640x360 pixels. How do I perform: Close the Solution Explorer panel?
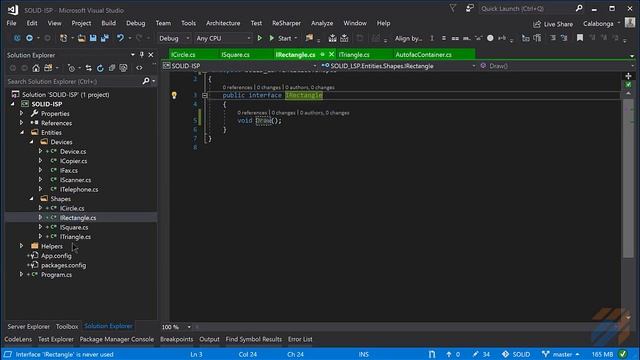[x=151, y=55]
